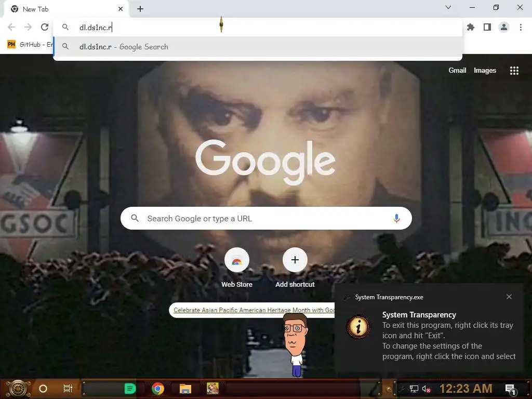Viewport: 532px width, 399px height.
Task: Click the network tray icon
Action: click(x=414, y=389)
